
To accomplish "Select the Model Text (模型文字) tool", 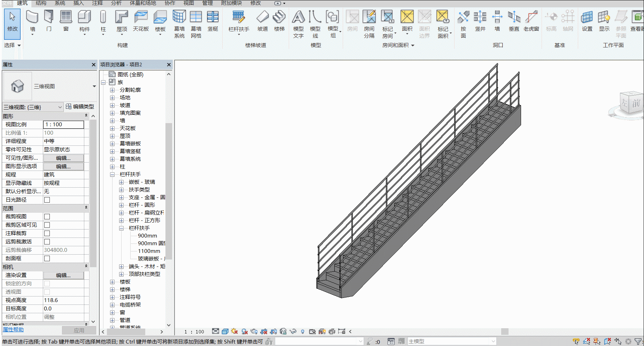I will [298, 24].
